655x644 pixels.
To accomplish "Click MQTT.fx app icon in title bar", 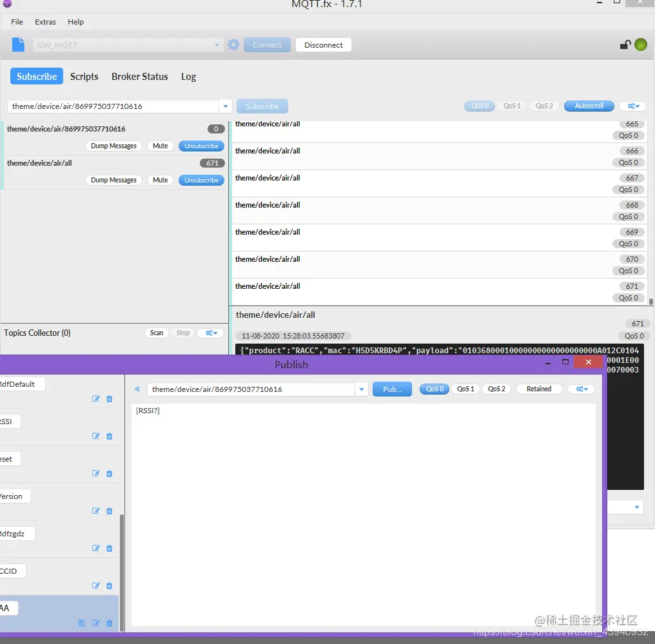I will 7,3.
